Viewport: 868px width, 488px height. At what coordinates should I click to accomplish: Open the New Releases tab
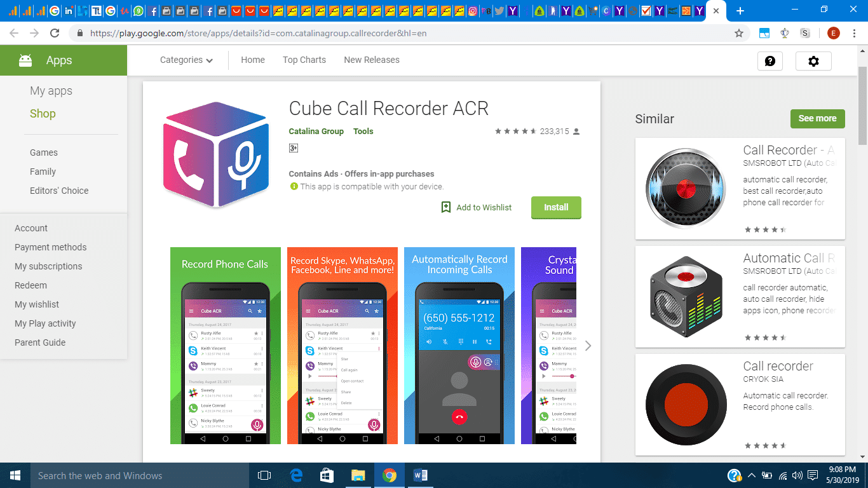tap(372, 60)
